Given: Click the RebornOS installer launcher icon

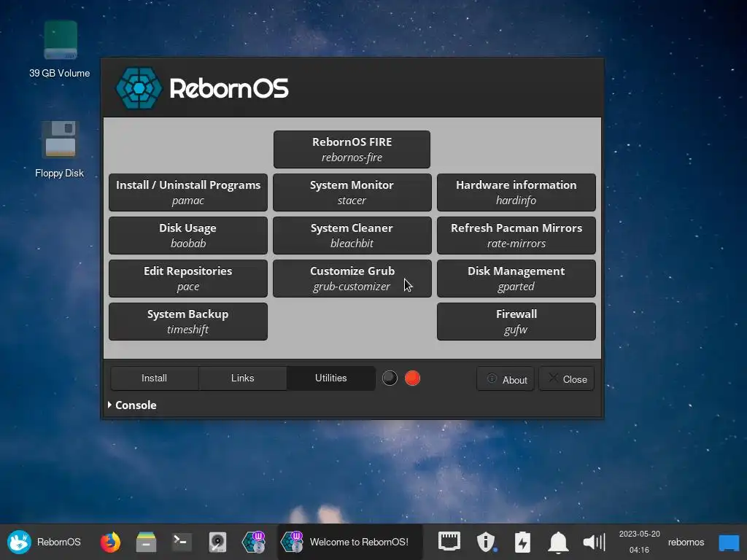Looking at the screenshot, I should [253, 542].
